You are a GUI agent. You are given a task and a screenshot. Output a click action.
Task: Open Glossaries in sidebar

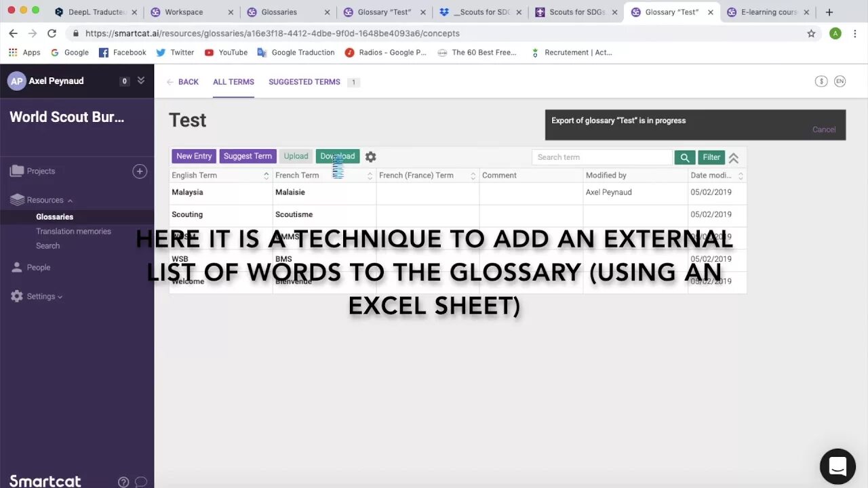click(54, 217)
